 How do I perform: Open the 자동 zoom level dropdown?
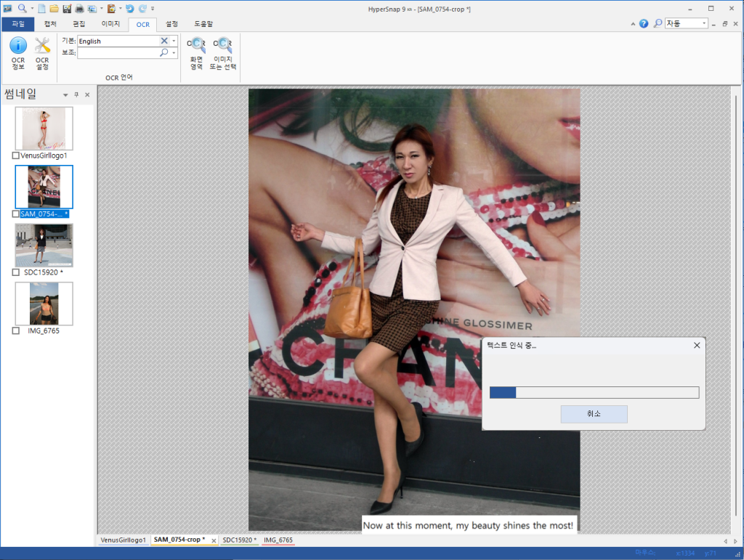(703, 23)
